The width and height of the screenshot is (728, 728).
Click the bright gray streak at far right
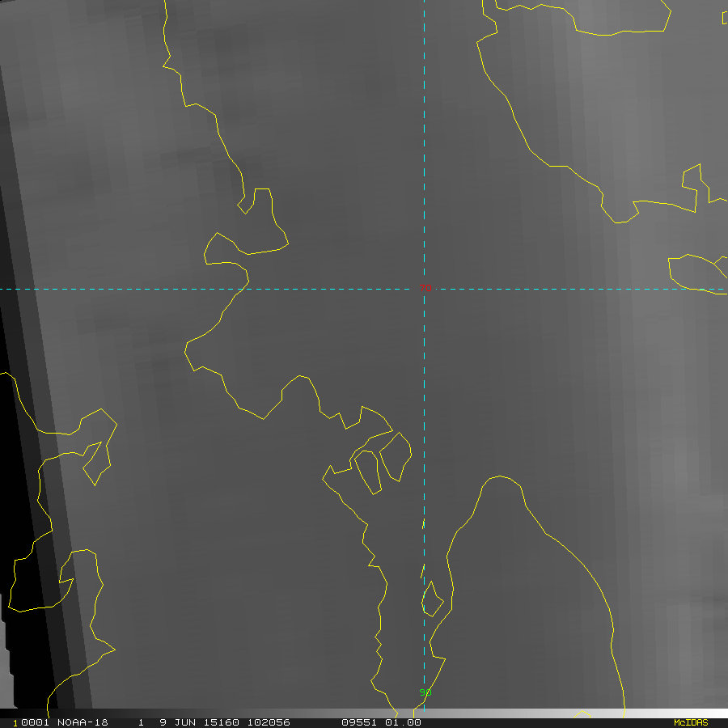click(x=696, y=485)
